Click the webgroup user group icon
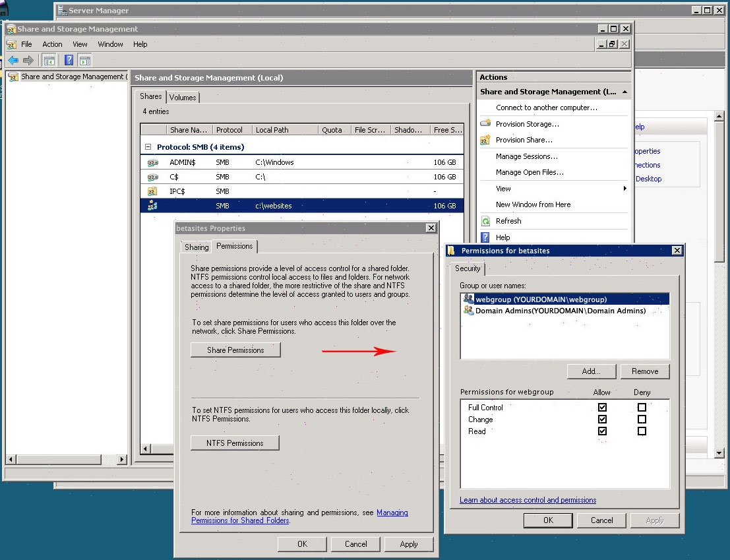730x560 pixels. (468, 299)
